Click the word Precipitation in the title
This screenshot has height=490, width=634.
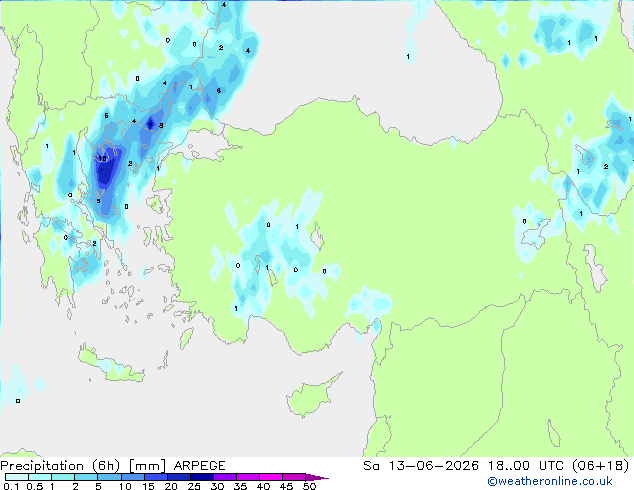42,466
